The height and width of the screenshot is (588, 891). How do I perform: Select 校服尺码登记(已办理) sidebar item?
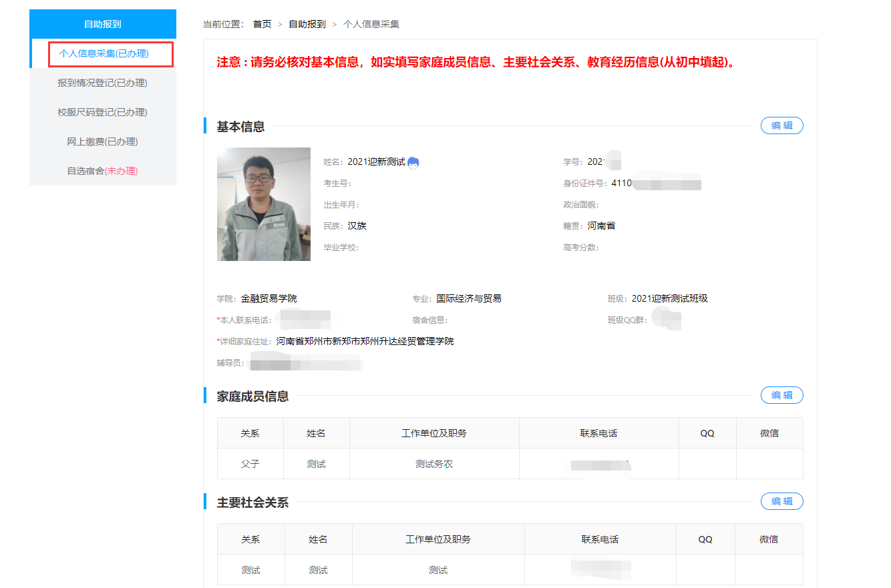point(102,112)
